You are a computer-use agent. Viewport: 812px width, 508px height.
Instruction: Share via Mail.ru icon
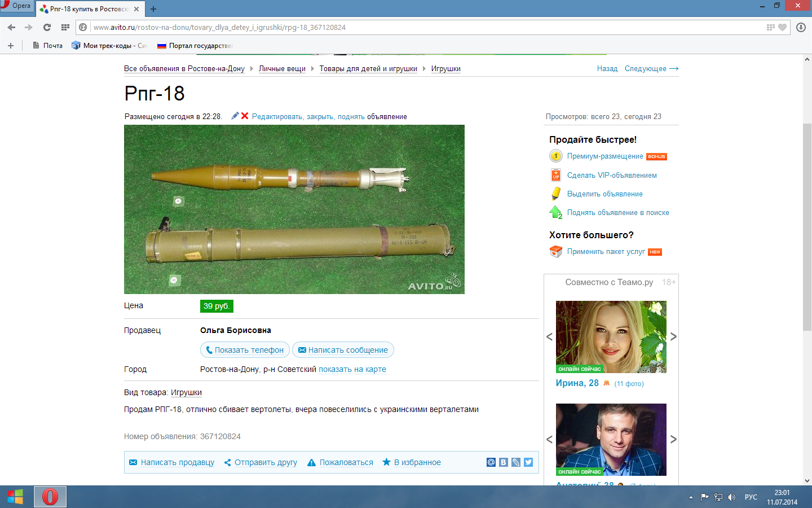491,462
